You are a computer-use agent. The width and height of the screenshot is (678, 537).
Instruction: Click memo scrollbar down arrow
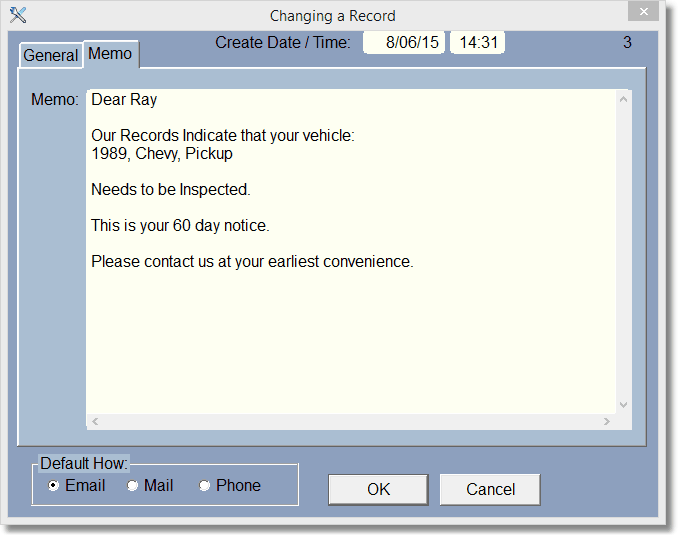624,405
